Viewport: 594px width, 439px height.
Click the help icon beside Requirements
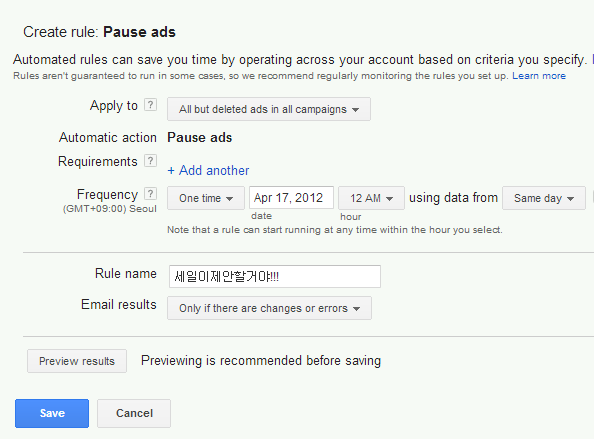pyautogui.click(x=150, y=161)
